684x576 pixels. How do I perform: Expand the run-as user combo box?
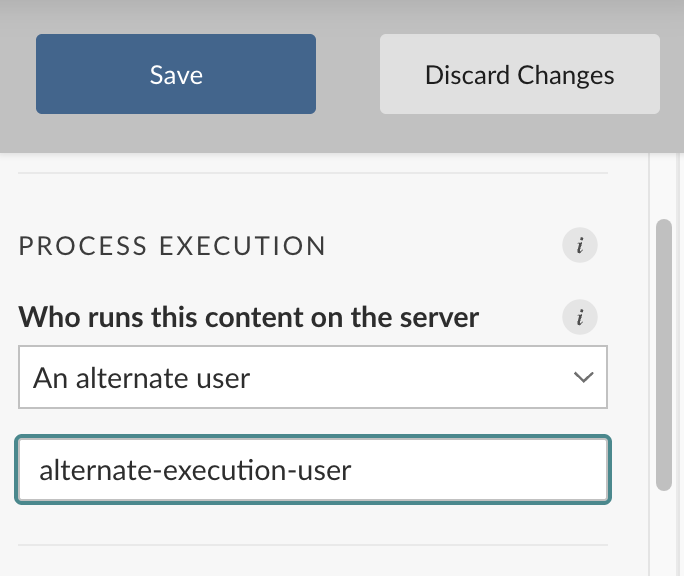[313, 377]
